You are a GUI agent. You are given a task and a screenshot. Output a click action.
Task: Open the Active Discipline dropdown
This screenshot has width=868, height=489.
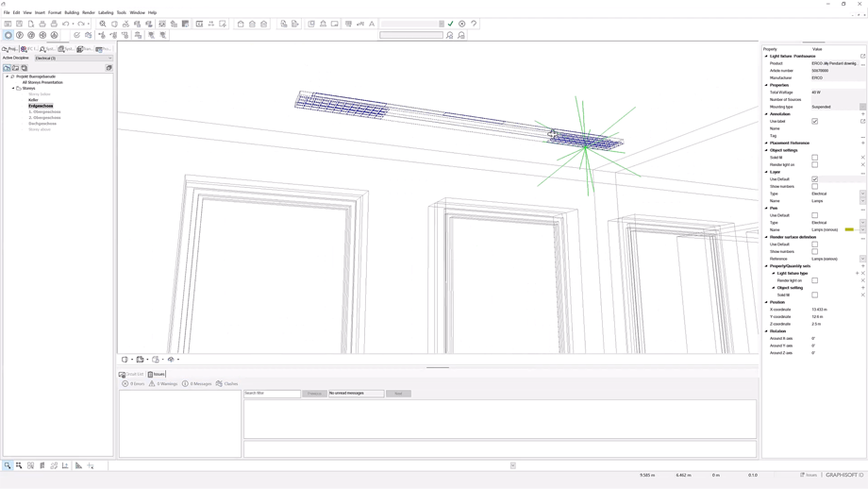(x=74, y=59)
